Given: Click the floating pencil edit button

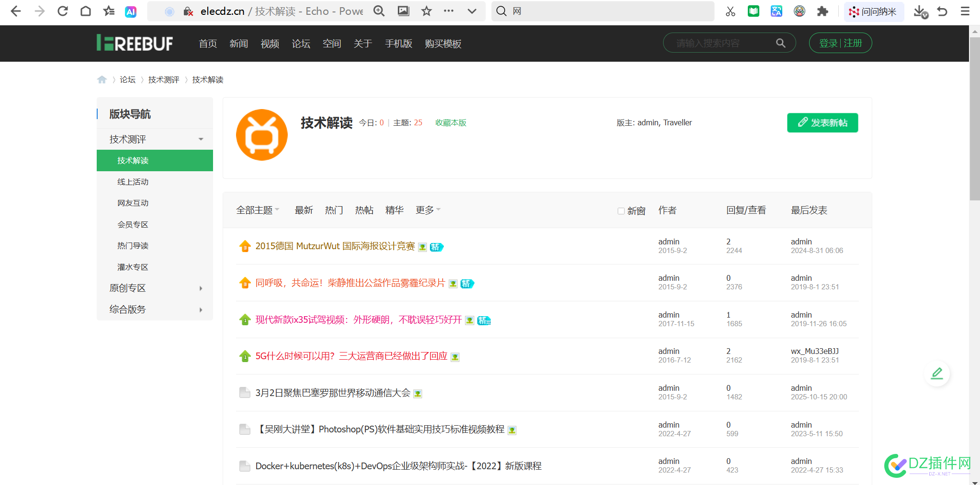Looking at the screenshot, I should [936, 374].
